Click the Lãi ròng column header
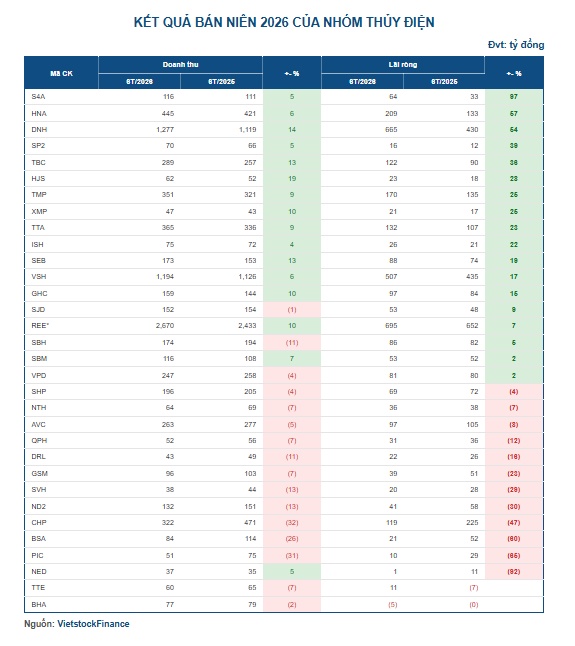This screenshot has width=575, height=646. tap(402, 65)
